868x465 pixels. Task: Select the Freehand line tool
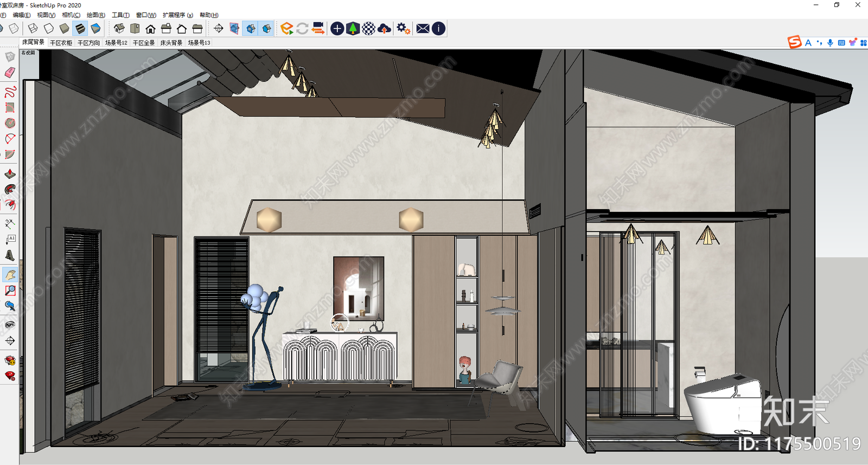10,92
